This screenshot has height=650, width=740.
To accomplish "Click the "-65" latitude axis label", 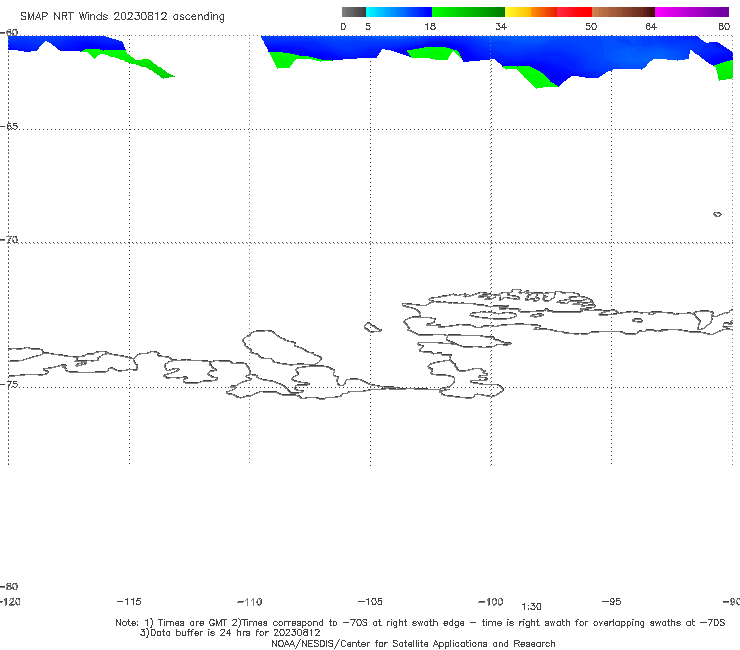I will [9, 127].
